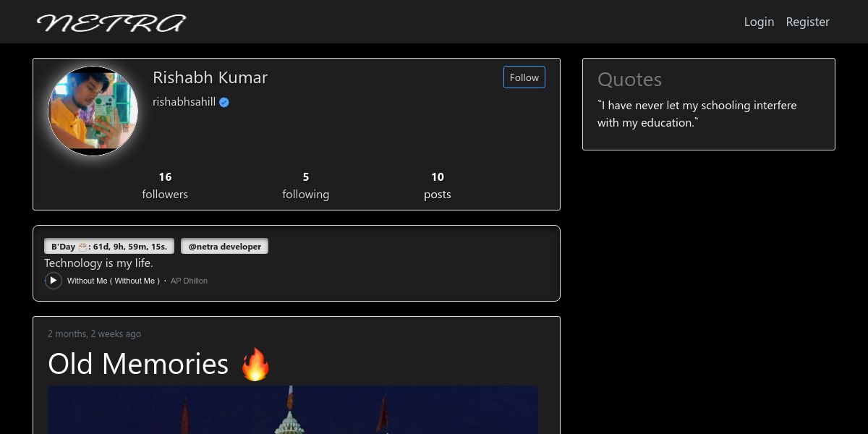Click the song title Without Me
Image resolution: width=868 pixels, height=434 pixels.
click(114, 281)
